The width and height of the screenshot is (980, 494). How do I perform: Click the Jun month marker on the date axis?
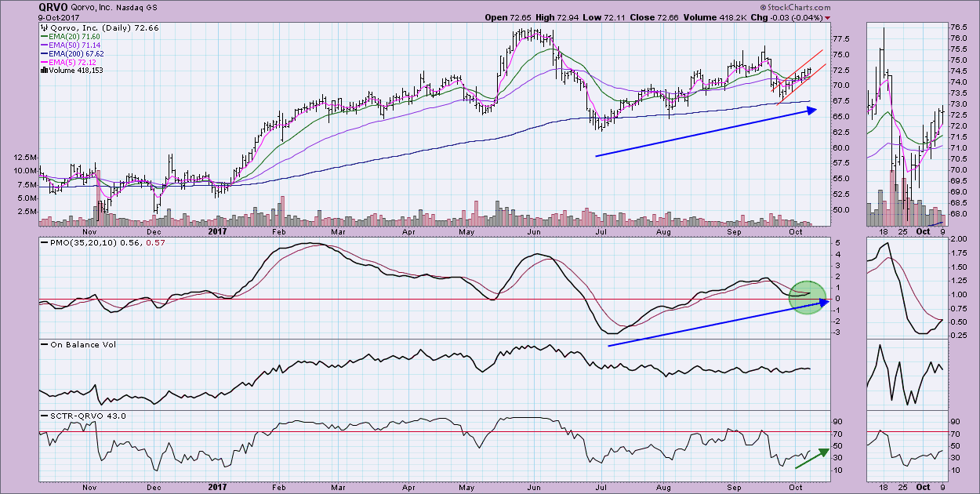pos(535,232)
